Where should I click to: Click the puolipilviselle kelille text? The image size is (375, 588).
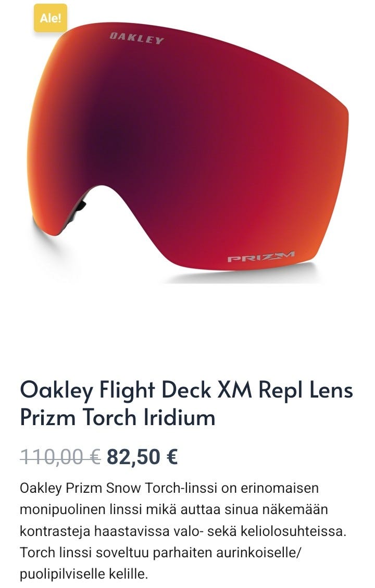point(84,574)
